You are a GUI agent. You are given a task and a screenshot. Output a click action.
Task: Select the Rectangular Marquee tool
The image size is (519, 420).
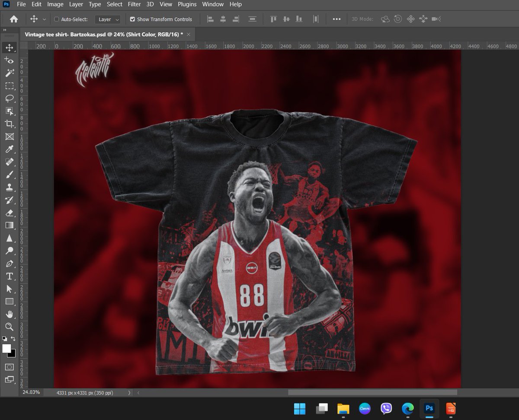tap(9, 86)
